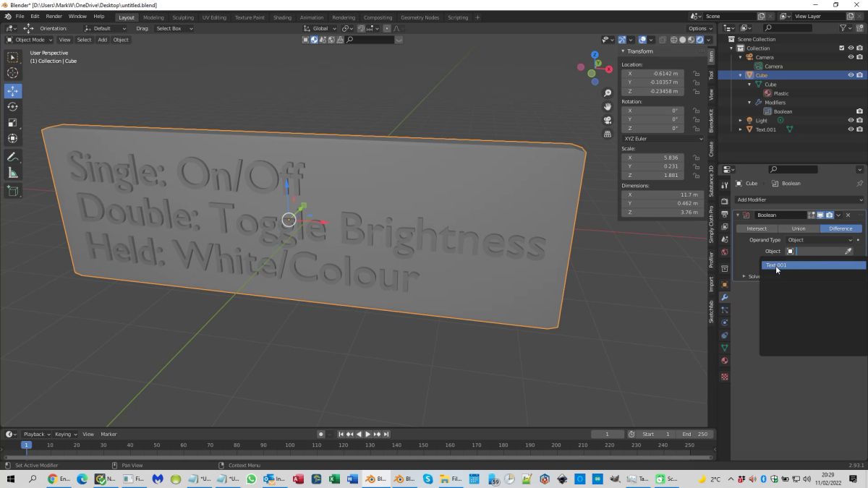Activate the Rotate tool
Screen dimensions: 868x488
pyautogui.click(x=13, y=107)
